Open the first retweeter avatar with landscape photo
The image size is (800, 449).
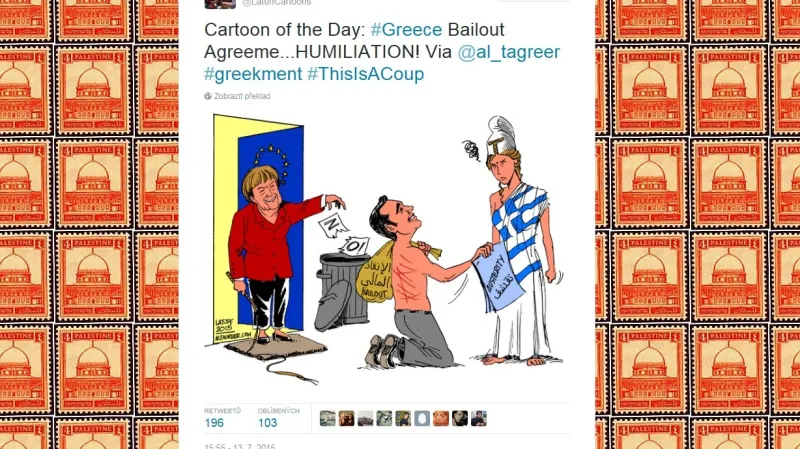328,418
